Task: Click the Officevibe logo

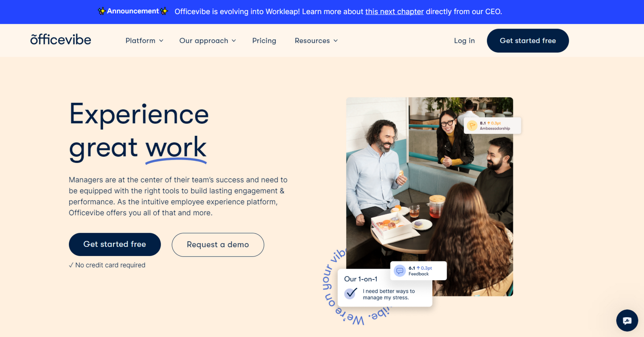Action: tap(61, 39)
